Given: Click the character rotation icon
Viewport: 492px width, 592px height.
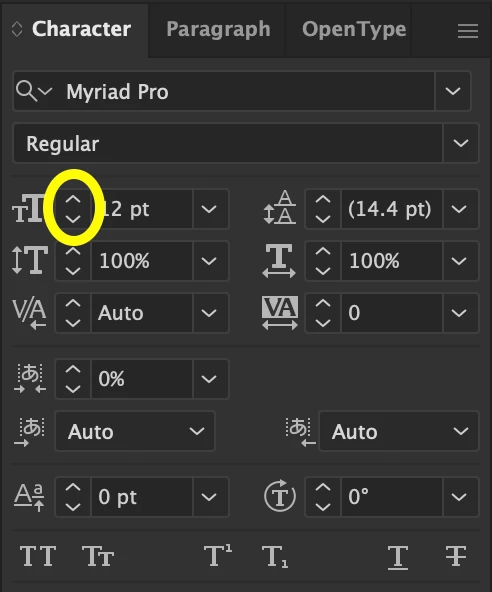Looking at the screenshot, I should (279, 496).
